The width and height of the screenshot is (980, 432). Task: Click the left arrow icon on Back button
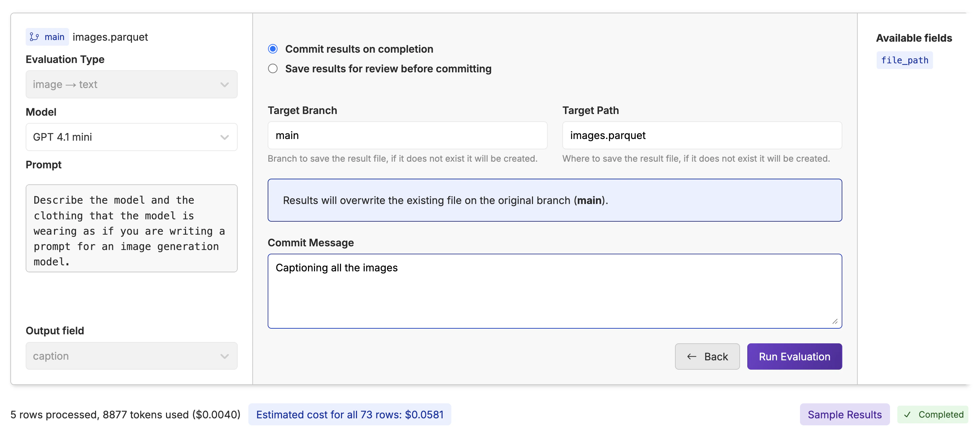691,356
